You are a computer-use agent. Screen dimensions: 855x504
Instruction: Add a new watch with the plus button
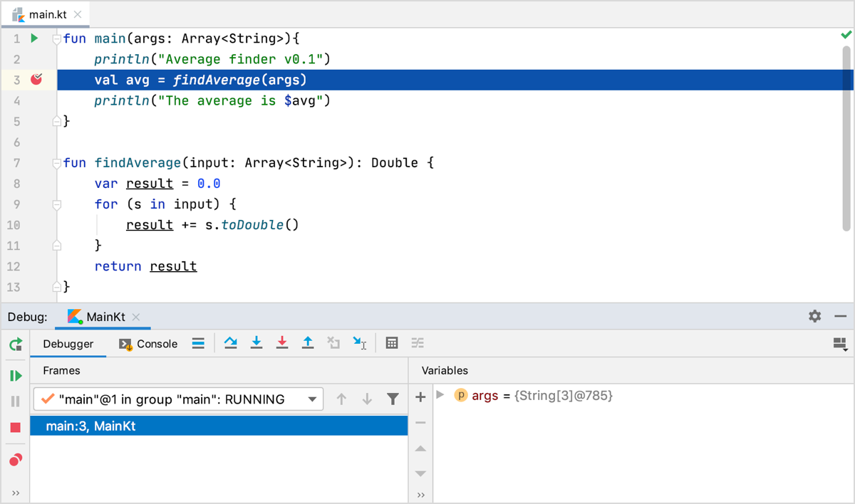tap(420, 397)
